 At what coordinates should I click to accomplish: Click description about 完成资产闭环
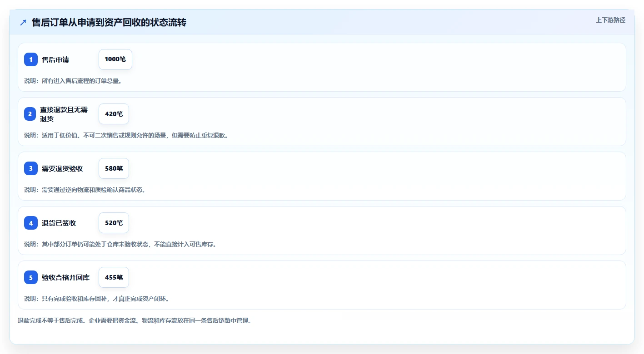pyautogui.click(x=97, y=299)
